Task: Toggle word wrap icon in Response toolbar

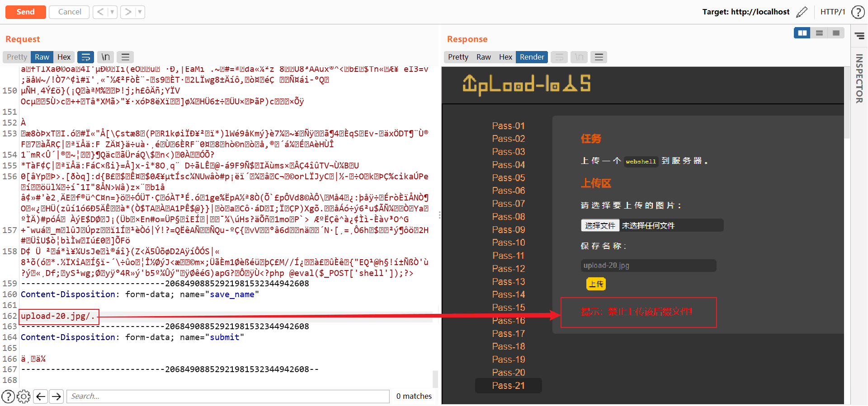Action: click(559, 57)
